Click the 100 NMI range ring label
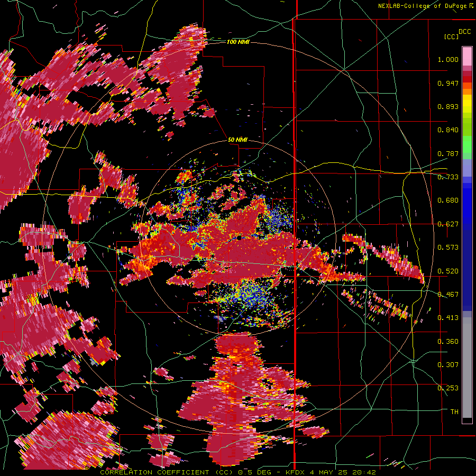 tap(238, 42)
